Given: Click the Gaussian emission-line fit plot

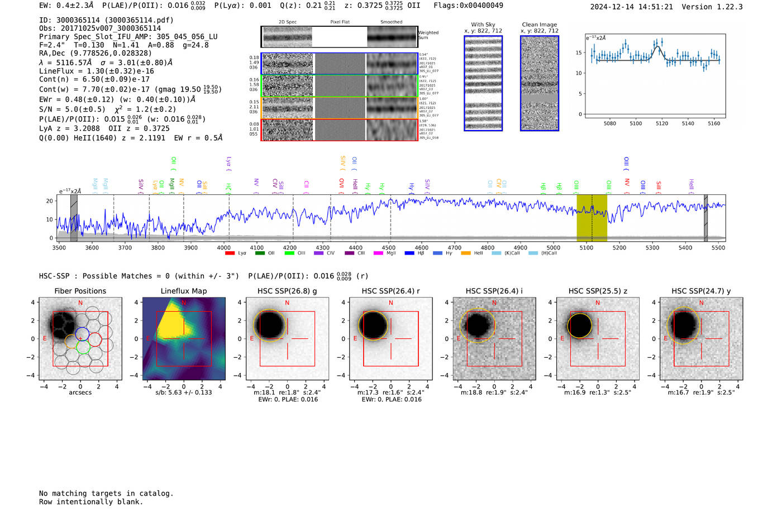Looking at the screenshot, I should [x=655, y=76].
